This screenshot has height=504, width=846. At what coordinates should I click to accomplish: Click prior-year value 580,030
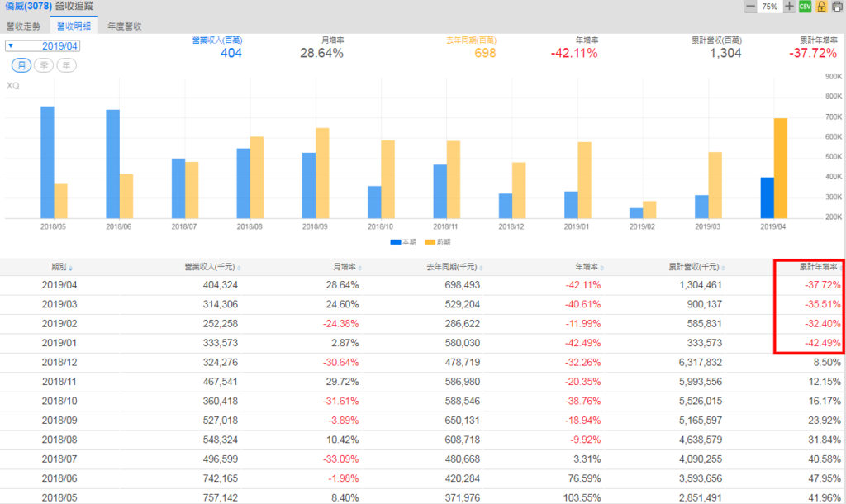pos(463,343)
